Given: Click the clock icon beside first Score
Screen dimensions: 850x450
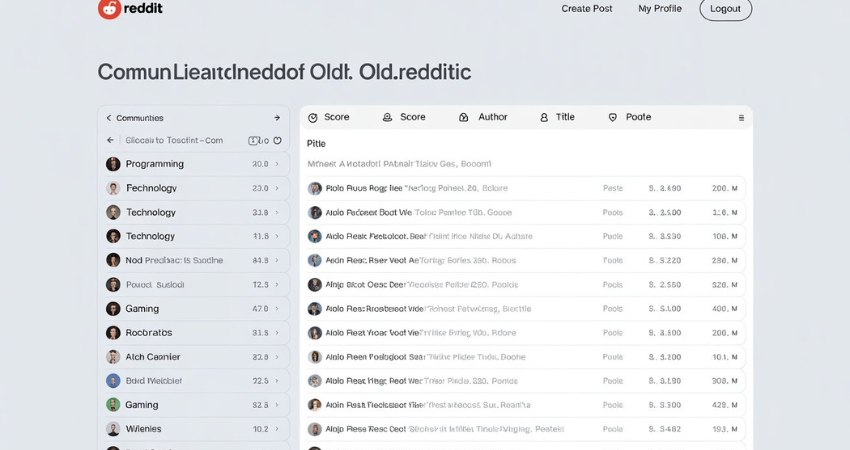Looking at the screenshot, I should (313, 118).
